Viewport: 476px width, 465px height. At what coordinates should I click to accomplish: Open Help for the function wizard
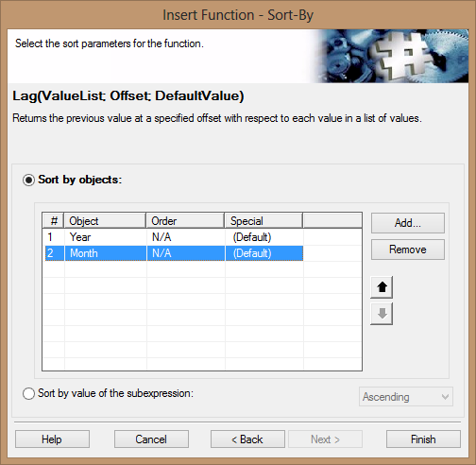[52, 439]
